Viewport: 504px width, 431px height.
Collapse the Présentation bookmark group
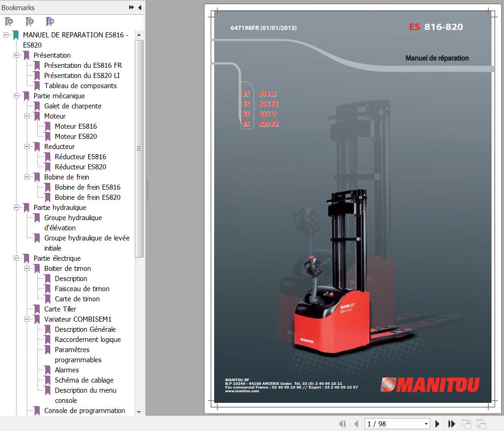[x=16, y=55]
